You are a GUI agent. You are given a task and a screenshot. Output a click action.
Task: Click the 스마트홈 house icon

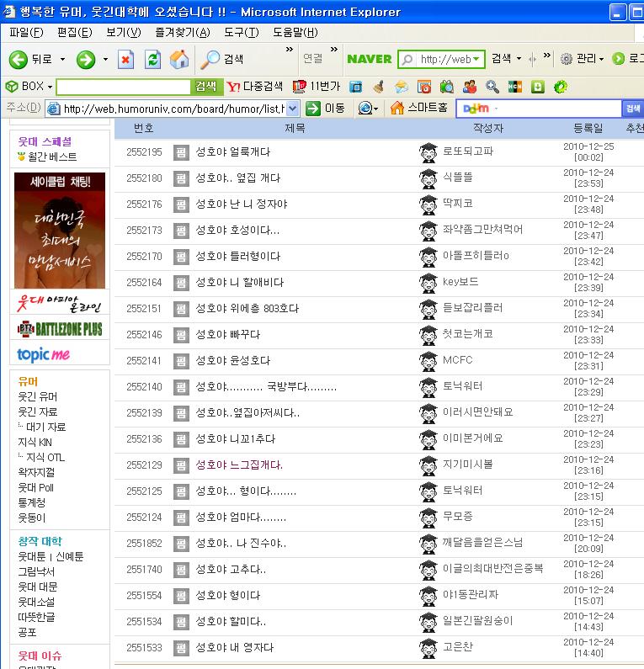[x=397, y=108]
